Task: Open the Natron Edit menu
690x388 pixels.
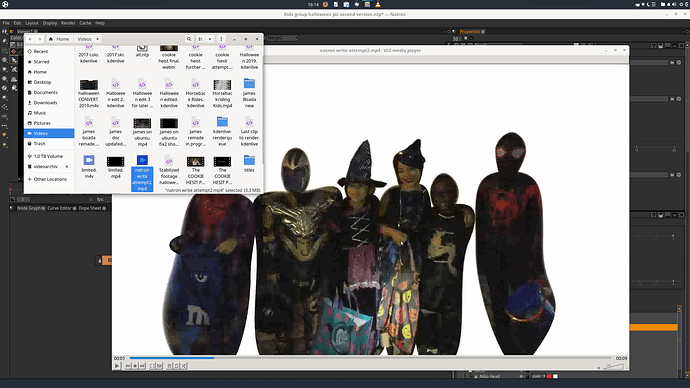Action: (17, 23)
